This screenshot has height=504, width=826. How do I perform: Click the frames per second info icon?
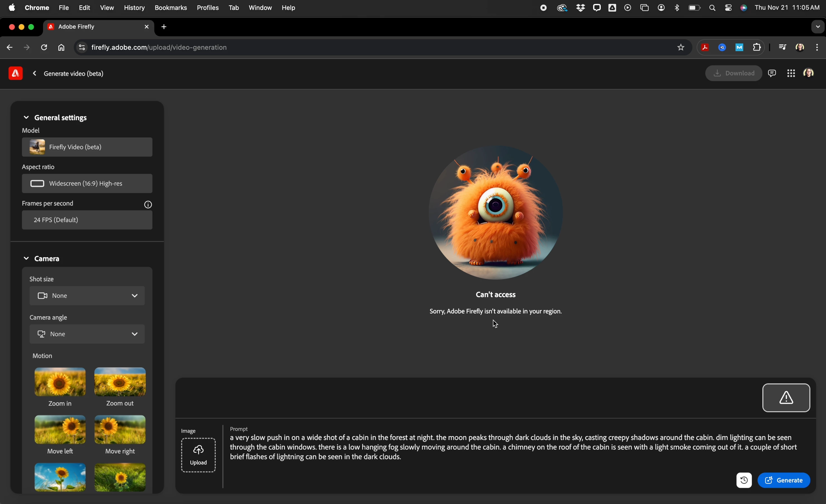[x=148, y=205]
